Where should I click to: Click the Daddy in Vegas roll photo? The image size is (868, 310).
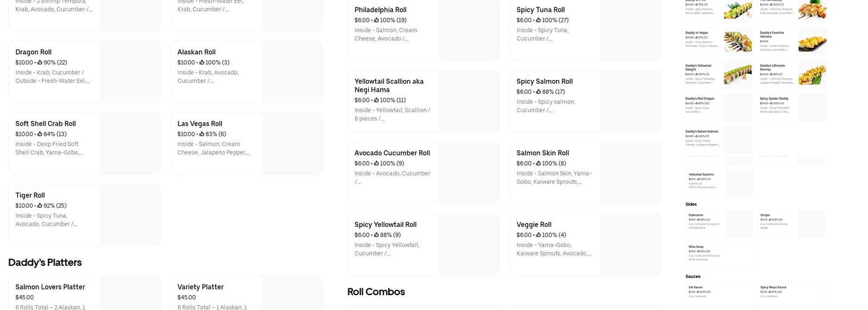click(738, 42)
